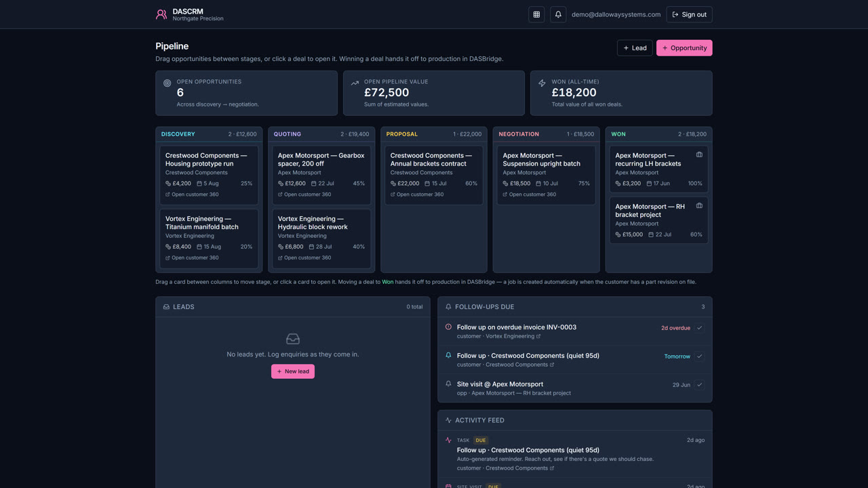Screen dimensions: 868x488
Task: Click briefcase icon on RH bracket project card
Action: (x=699, y=205)
